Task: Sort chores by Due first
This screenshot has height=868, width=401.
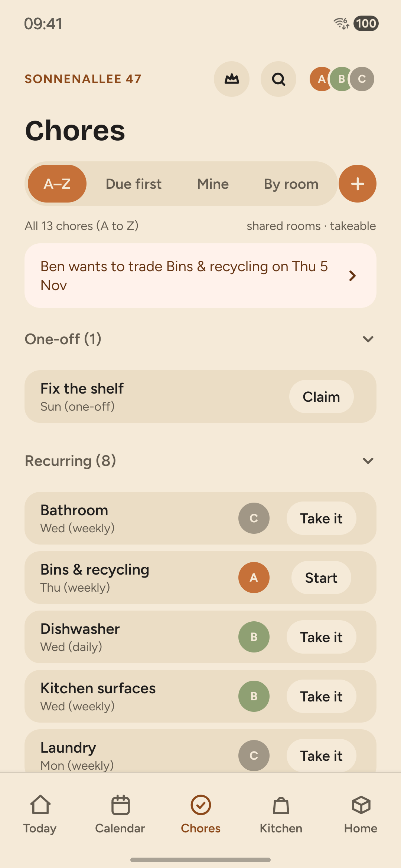Action: pyautogui.click(x=134, y=184)
